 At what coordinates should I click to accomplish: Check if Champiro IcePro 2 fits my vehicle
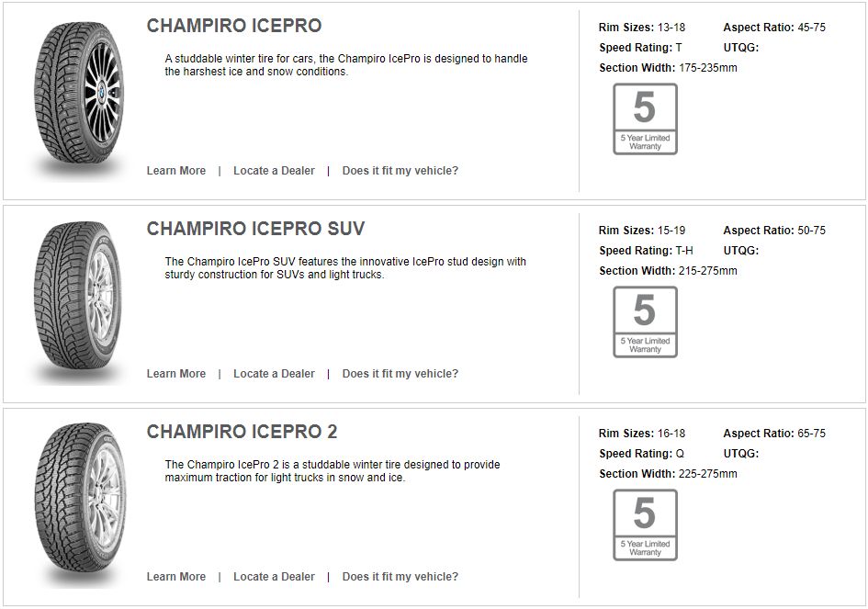click(x=400, y=577)
